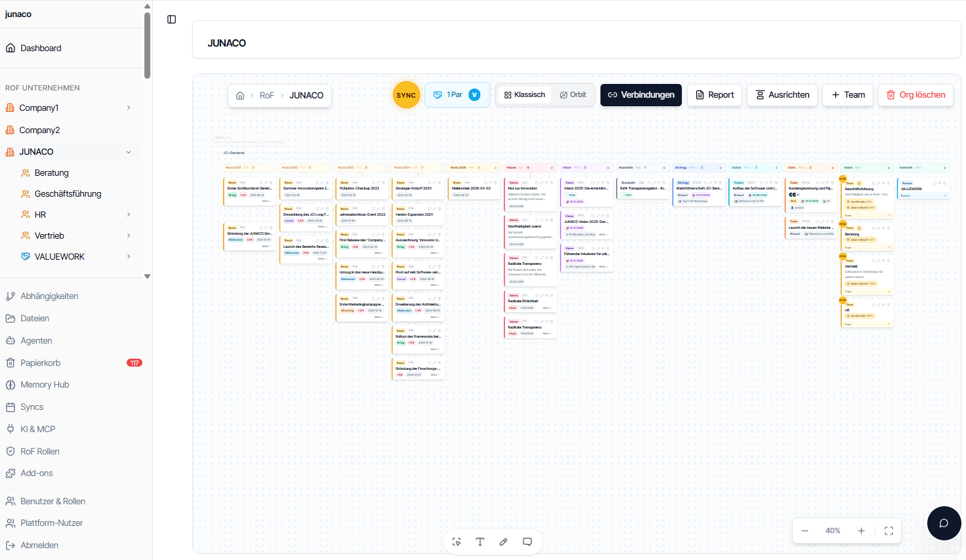Expand Company1 in sidebar
Viewport: 966px width, 560px height.
pos(129,108)
